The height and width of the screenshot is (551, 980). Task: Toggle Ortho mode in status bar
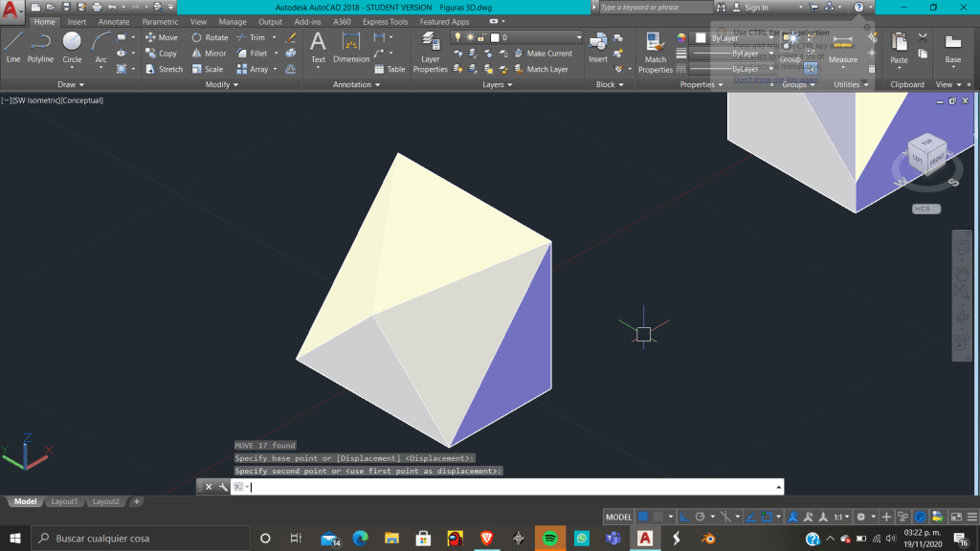click(685, 517)
